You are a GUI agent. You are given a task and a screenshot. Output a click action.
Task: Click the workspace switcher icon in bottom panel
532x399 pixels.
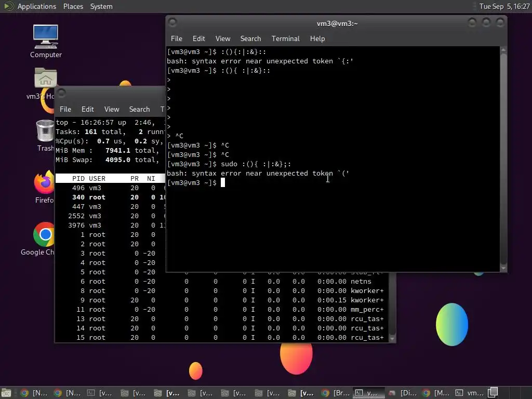click(x=493, y=392)
